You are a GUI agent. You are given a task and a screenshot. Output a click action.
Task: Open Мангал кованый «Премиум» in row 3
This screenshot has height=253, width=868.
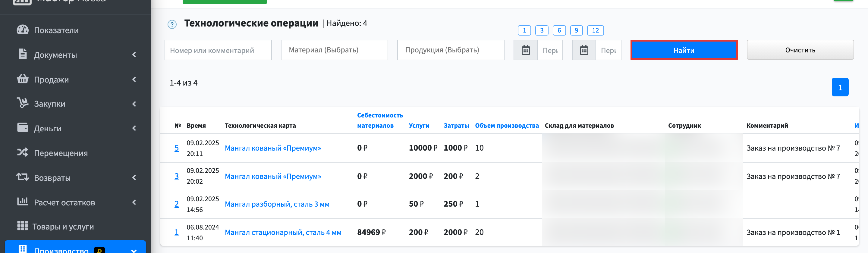coord(273,176)
